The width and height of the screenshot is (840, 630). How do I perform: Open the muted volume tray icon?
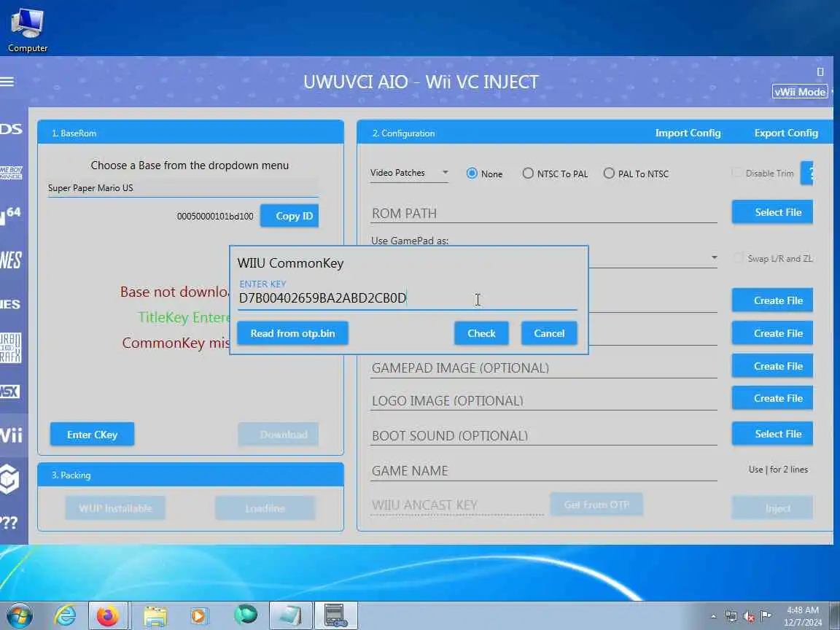[750, 616]
